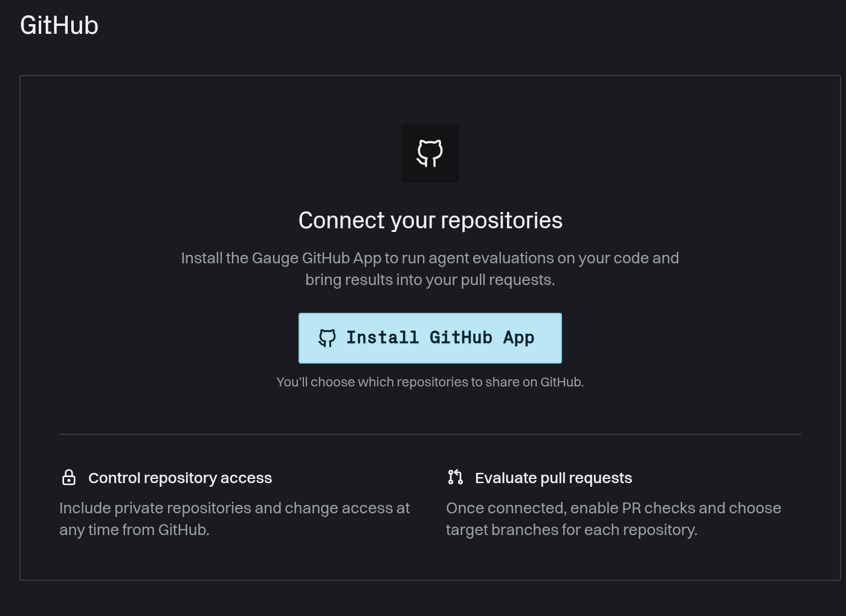The image size is (846, 616).
Task: Click the pull request icon beside Evaluate pull requests
Action: pos(456,477)
